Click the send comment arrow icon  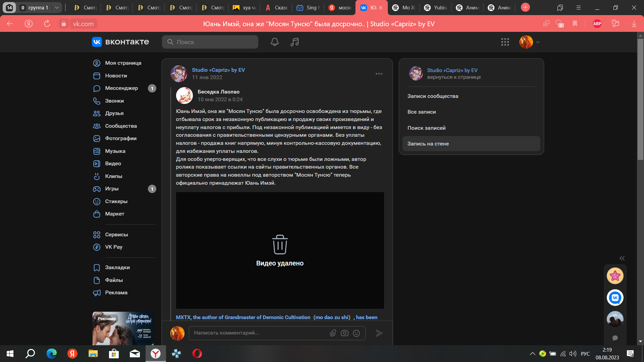click(x=379, y=333)
